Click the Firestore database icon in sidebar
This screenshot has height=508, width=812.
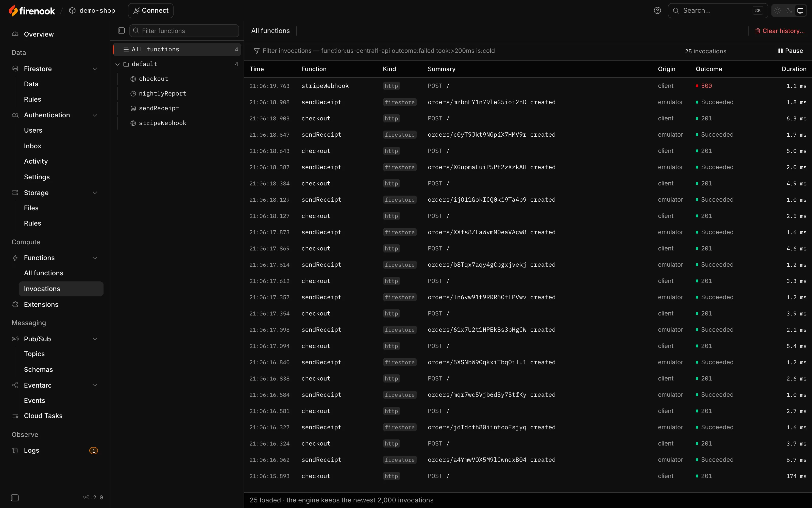[15, 69]
